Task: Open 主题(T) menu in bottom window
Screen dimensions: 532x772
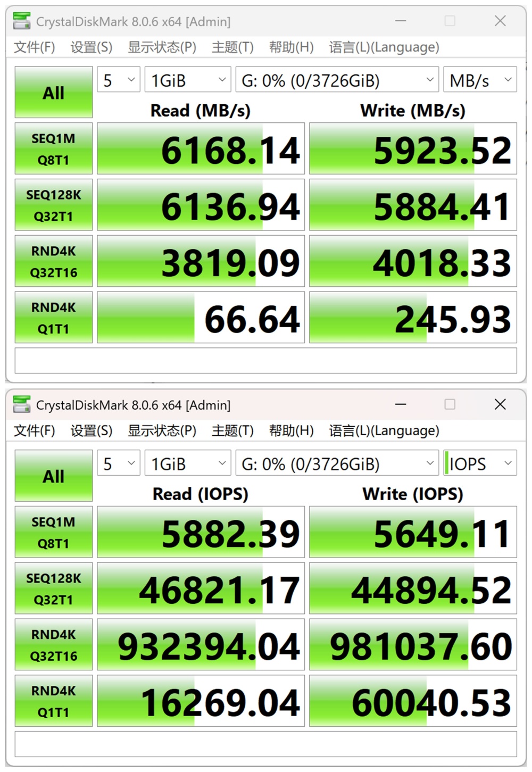Action: (x=232, y=430)
